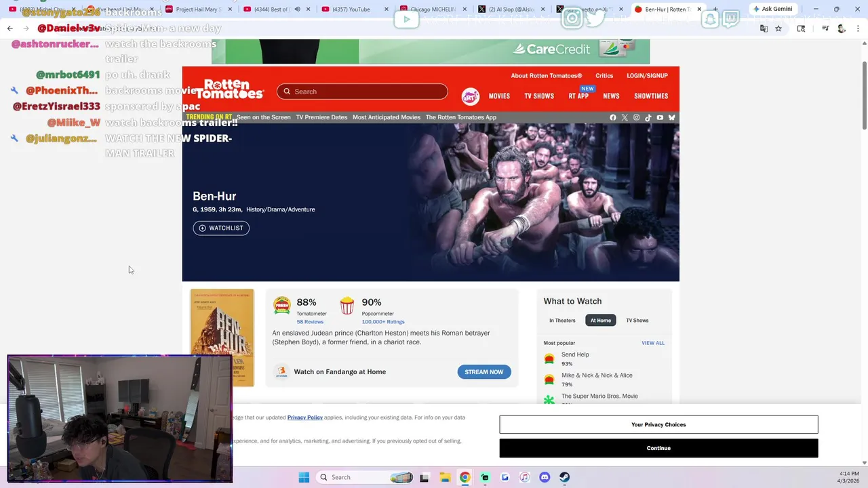Open Rotten Tomatoes Facebook page icon
Viewport: 868px width, 488px height.
tap(613, 117)
